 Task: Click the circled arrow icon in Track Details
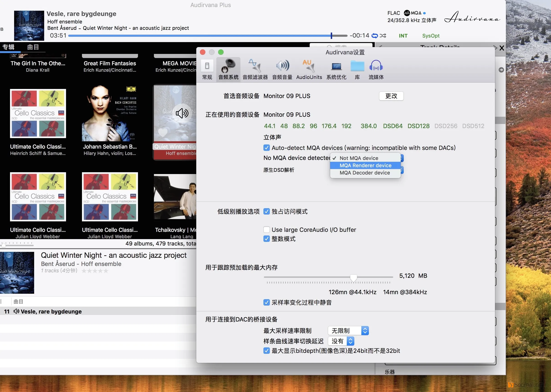point(501,70)
